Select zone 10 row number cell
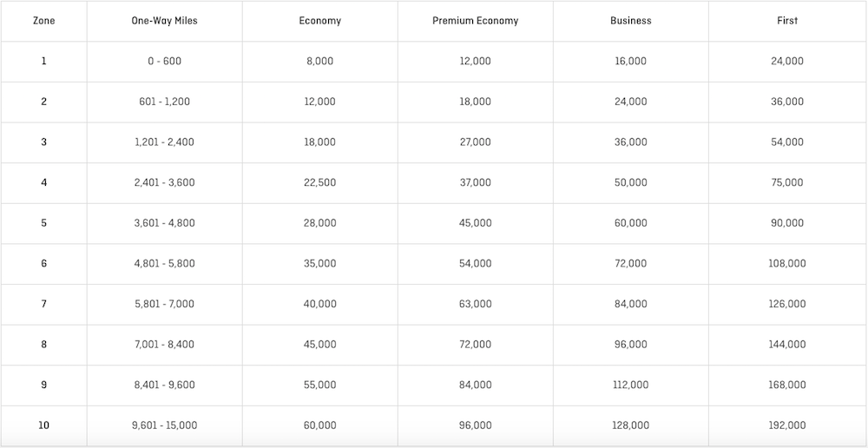 pyautogui.click(x=43, y=425)
